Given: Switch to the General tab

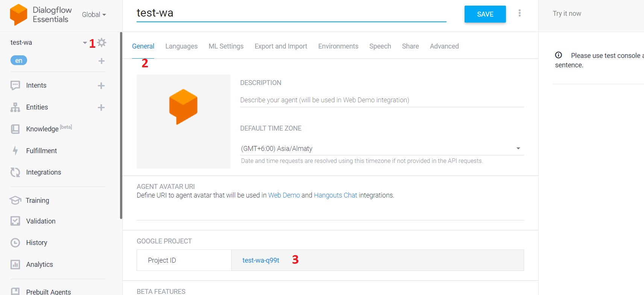Looking at the screenshot, I should tap(143, 46).
